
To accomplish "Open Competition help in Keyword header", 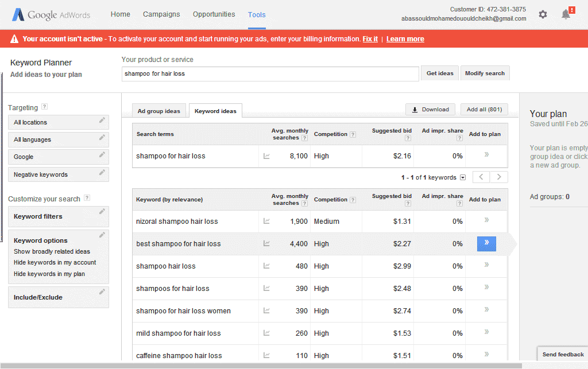I will (353, 200).
